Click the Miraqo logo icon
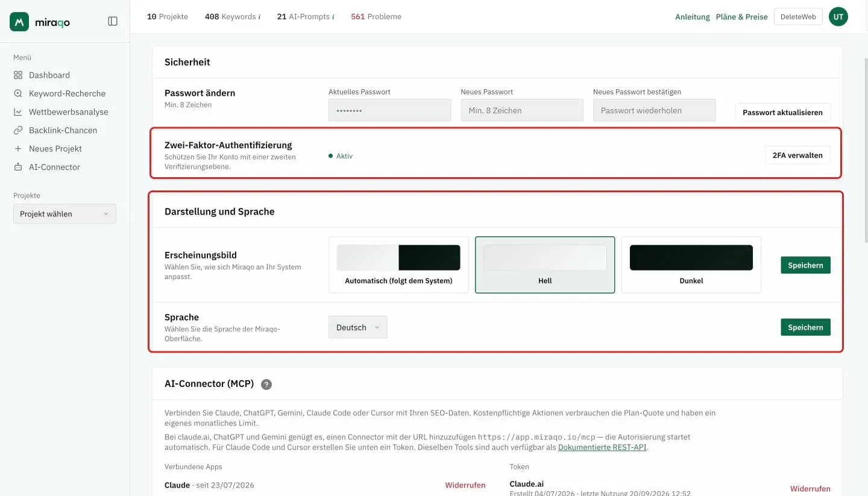This screenshot has width=868, height=496. 19,22
